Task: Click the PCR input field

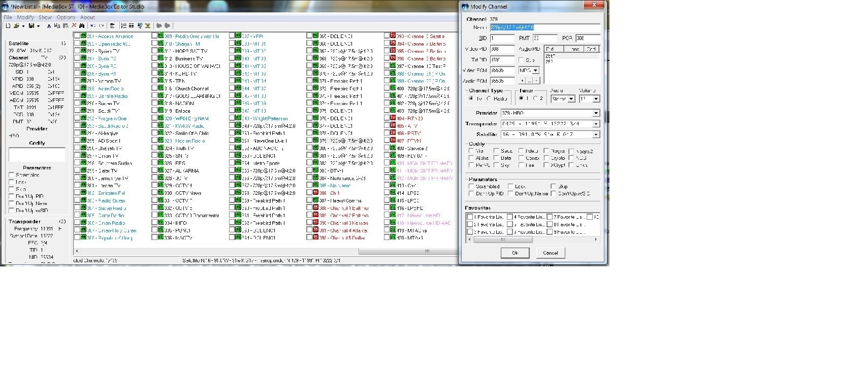Action: (588, 38)
